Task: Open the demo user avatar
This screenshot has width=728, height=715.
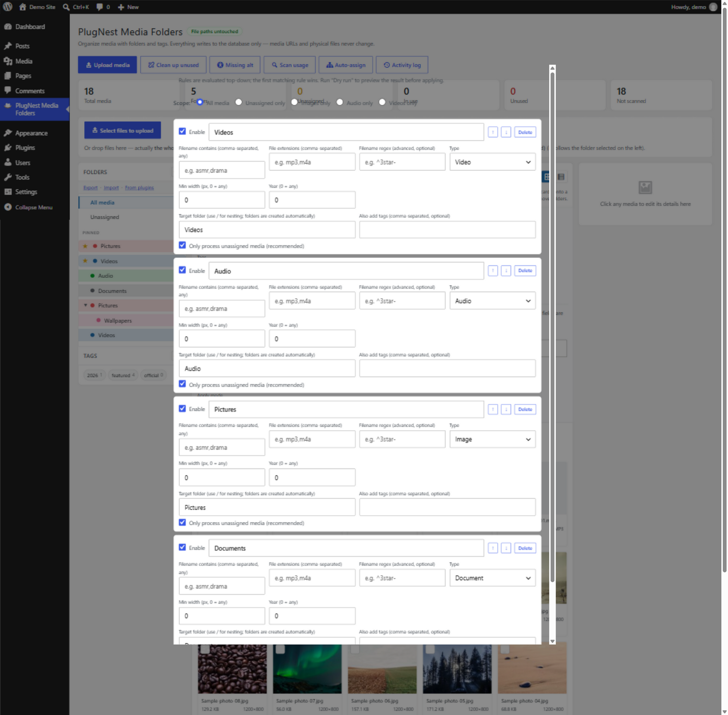Action: [713, 7]
